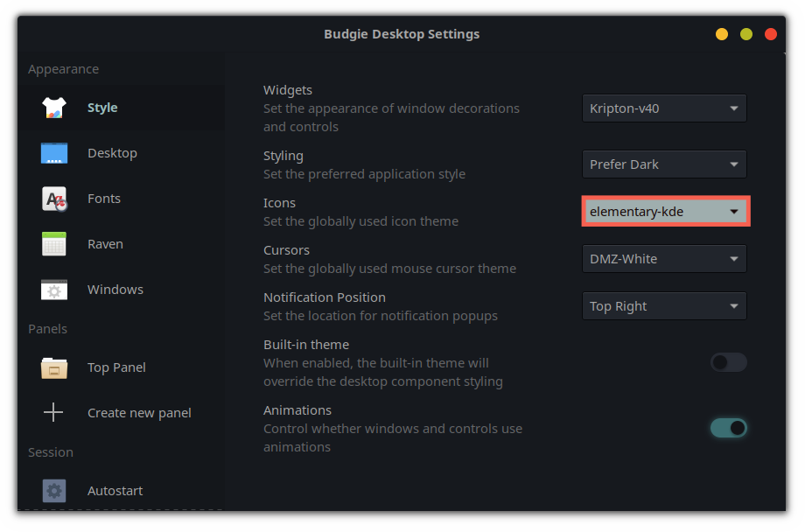Change the Cursors DMZ-White dropdown
This screenshot has width=805, height=532.
[664, 259]
